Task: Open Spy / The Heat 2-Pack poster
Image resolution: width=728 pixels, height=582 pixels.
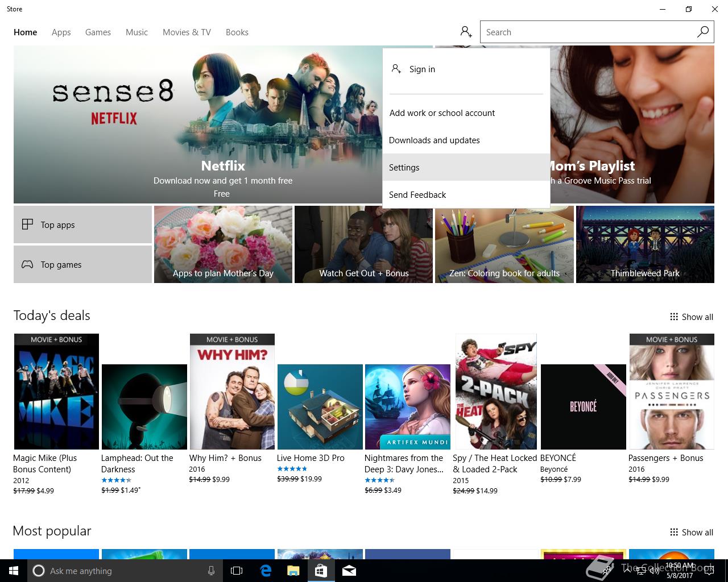Action: coord(496,392)
